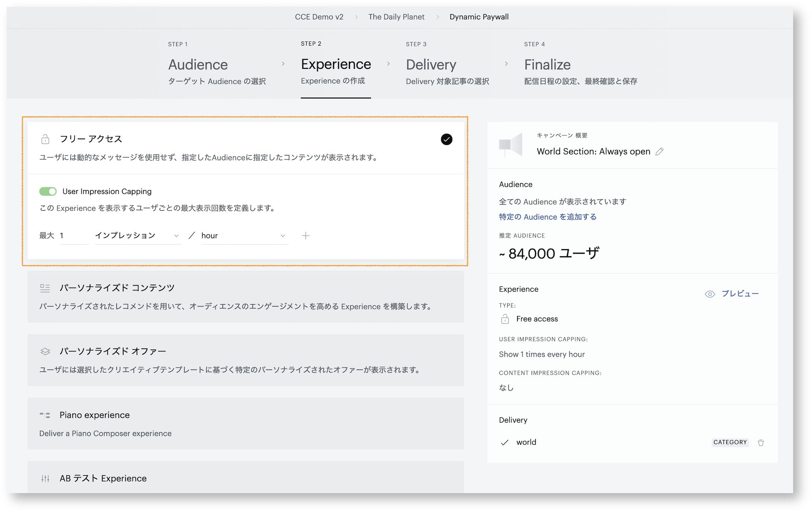Click the trash icon beside world category
Viewport: 812px width, 512px height.
pos(761,442)
